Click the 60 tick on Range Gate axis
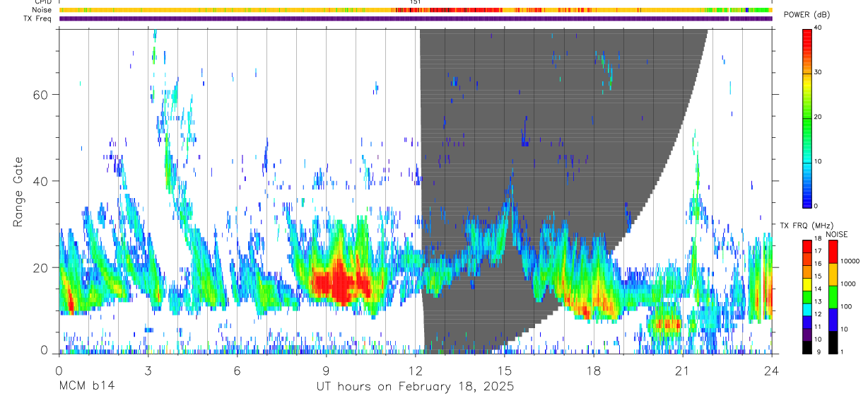The width and height of the screenshot is (868, 401). coord(41,94)
